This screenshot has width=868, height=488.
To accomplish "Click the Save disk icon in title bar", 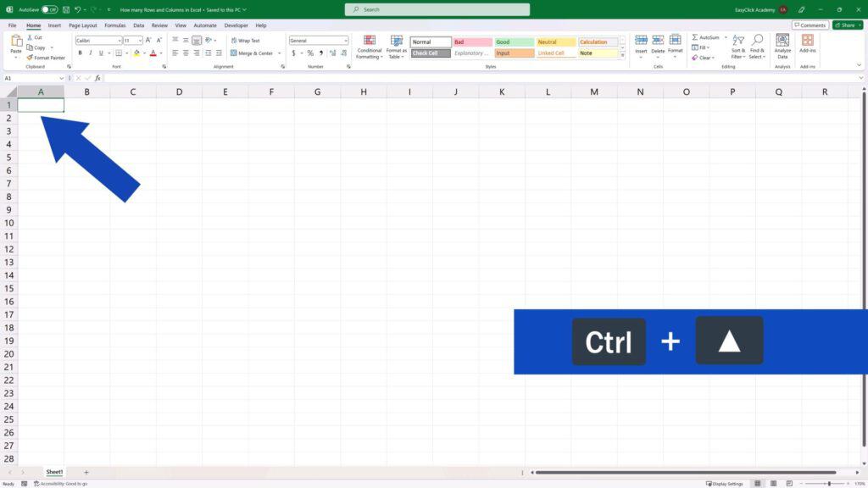I will pyautogui.click(x=66, y=9).
